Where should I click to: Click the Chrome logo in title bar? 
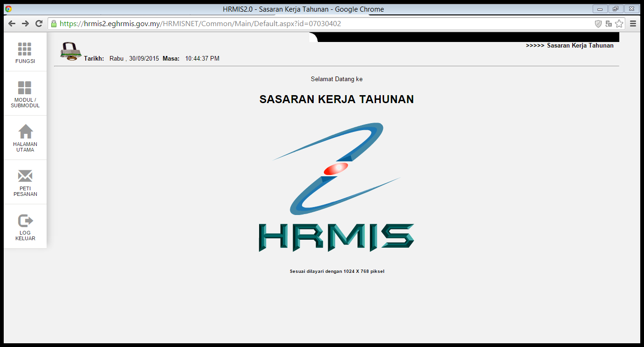8,9
